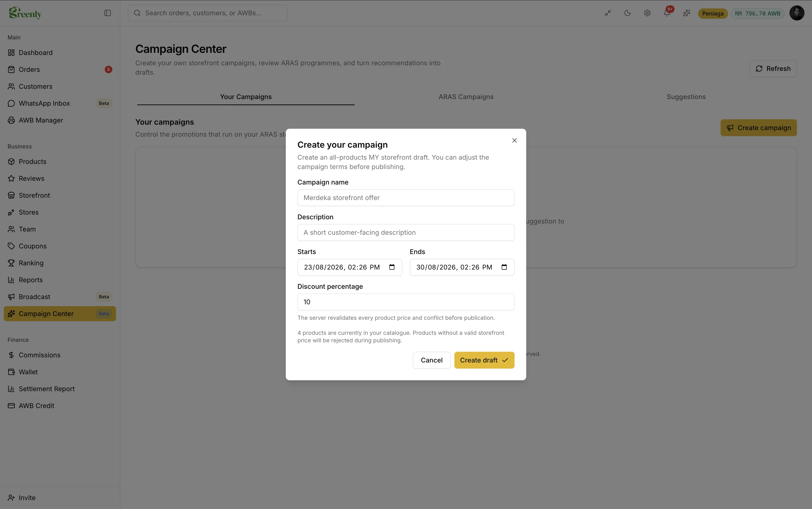Image resolution: width=812 pixels, height=509 pixels.
Task: Switch to Your Campaigns tab
Action: [x=246, y=97]
